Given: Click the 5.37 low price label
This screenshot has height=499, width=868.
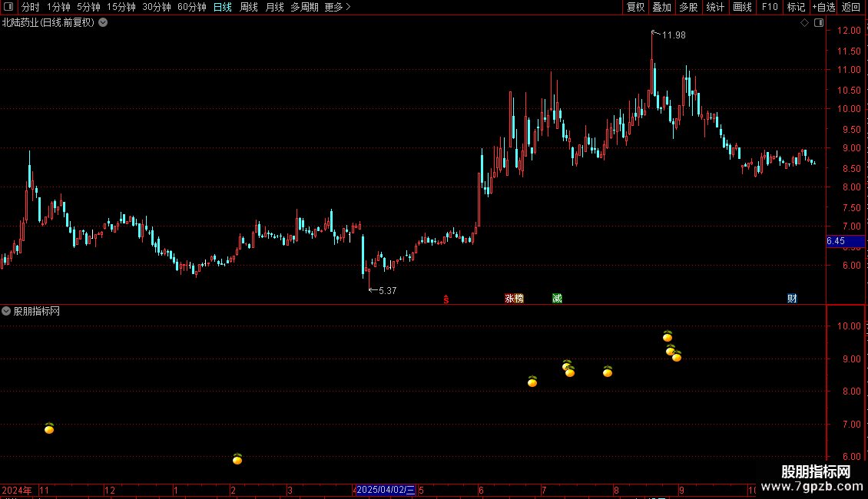Looking at the screenshot, I should click(x=387, y=291).
